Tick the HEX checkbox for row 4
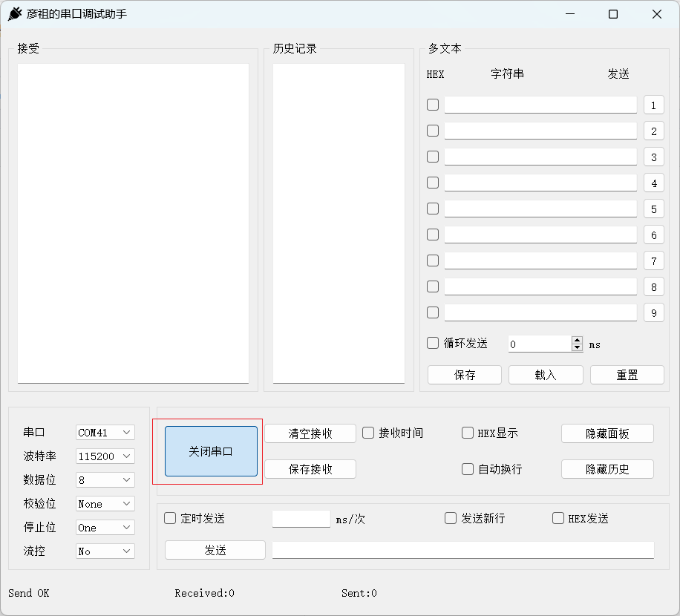Image resolution: width=680 pixels, height=616 pixels. click(x=433, y=183)
